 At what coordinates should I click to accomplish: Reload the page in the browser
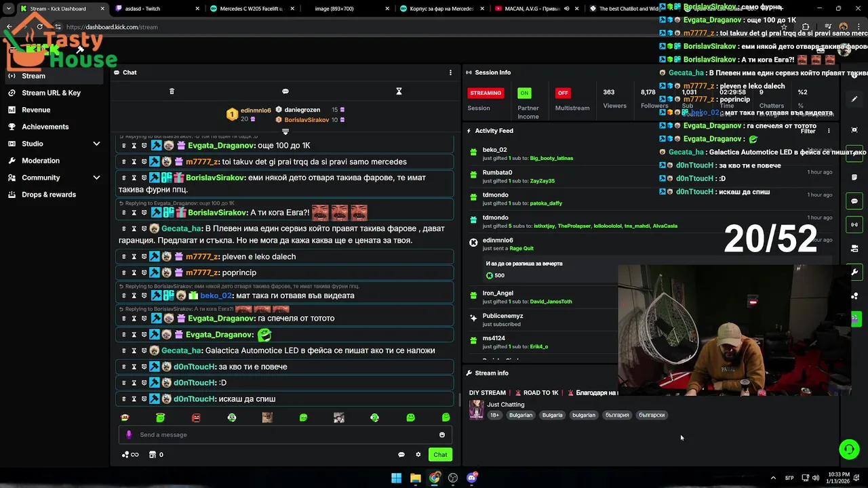pyautogui.click(x=39, y=27)
